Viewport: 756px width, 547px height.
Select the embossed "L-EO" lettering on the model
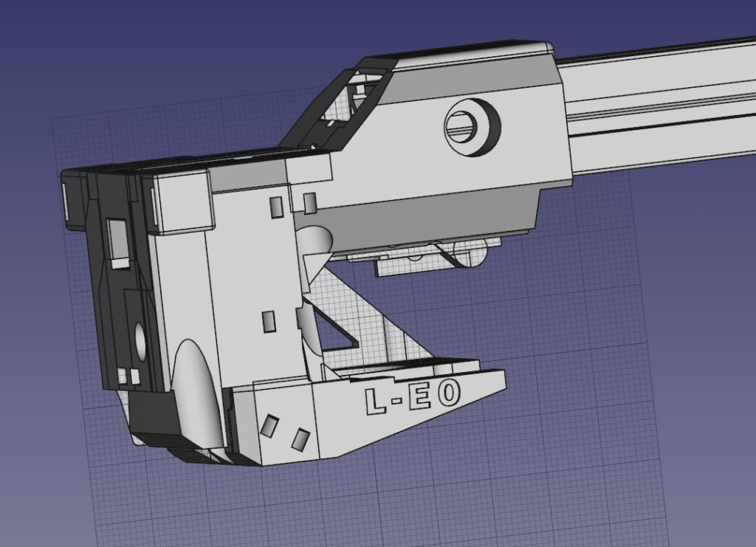coord(412,396)
